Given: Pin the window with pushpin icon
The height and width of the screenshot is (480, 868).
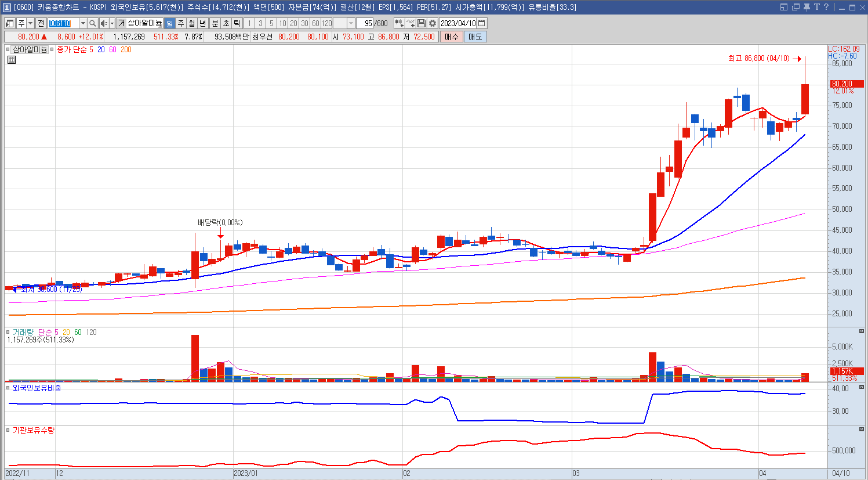Looking at the screenshot, I should [807, 7].
